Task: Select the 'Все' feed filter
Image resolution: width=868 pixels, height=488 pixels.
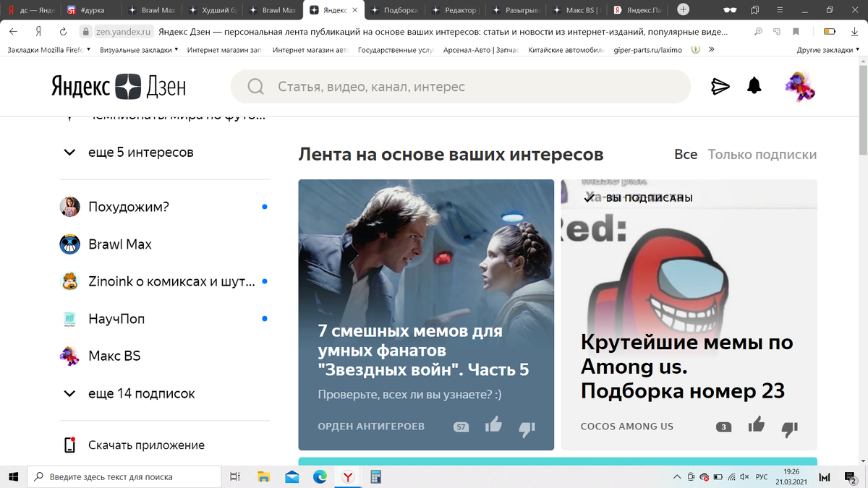Action: [x=686, y=155]
